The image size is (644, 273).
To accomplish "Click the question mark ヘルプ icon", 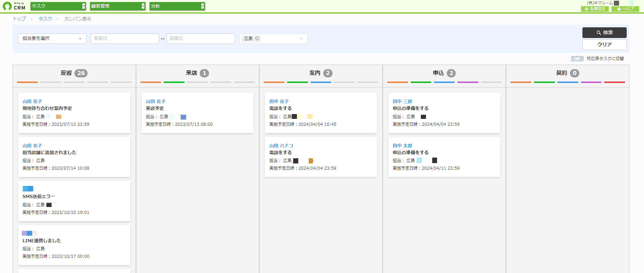I will [x=619, y=9].
